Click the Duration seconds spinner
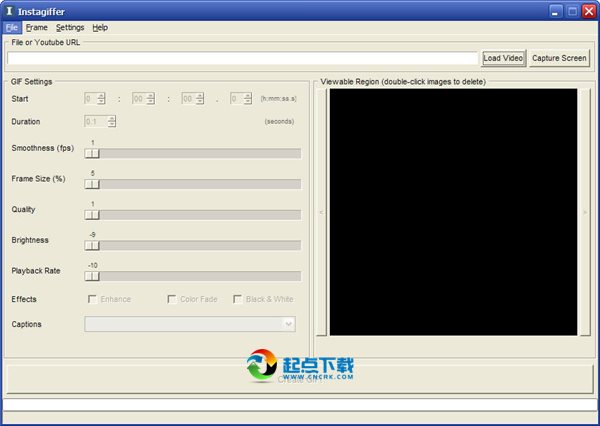600x426 pixels. tap(100, 122)
